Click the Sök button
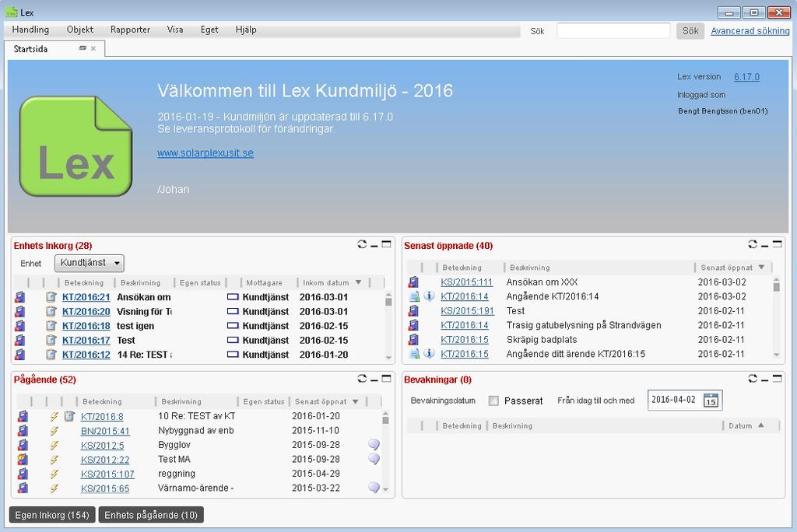The image size is (797, 532). (x=690, y=31)
